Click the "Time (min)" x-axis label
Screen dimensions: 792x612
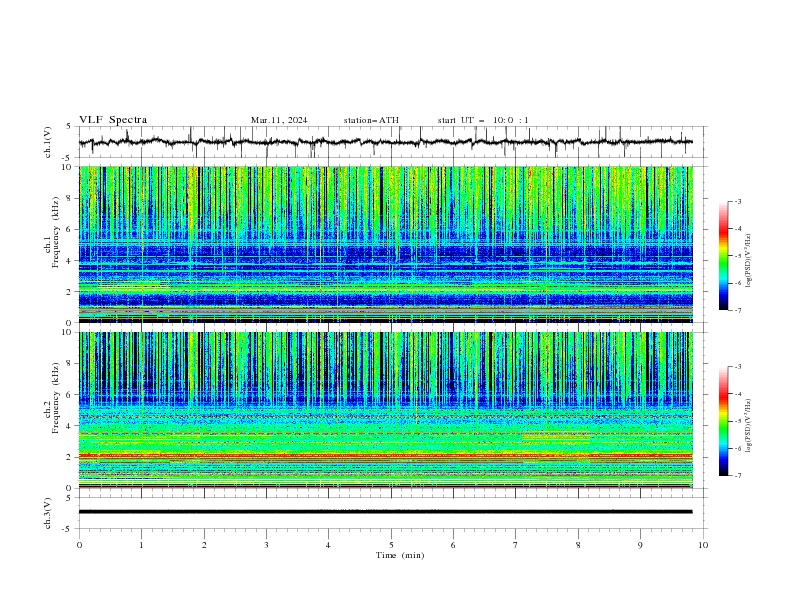[x=400, y=555]
